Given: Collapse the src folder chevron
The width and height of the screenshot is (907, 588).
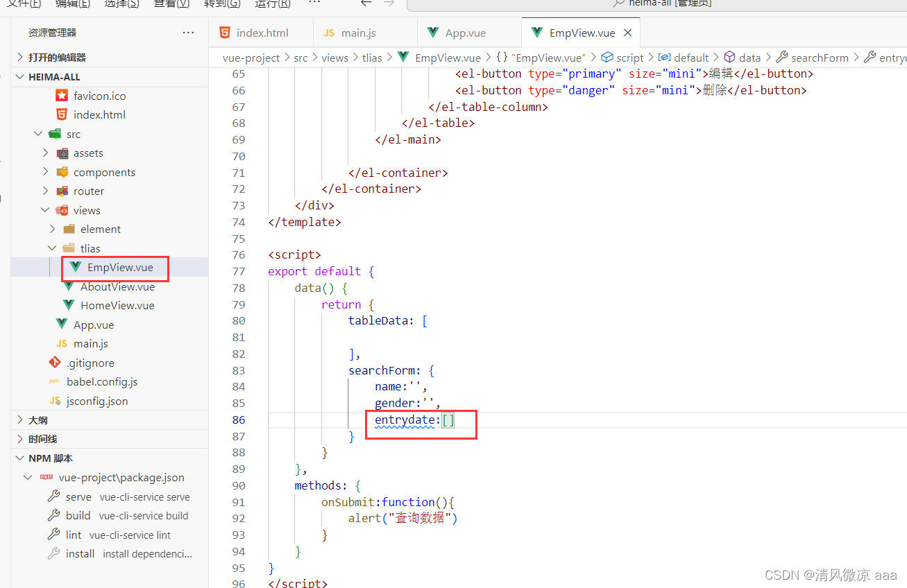Looking at the screenshot, I should point(39,134).
